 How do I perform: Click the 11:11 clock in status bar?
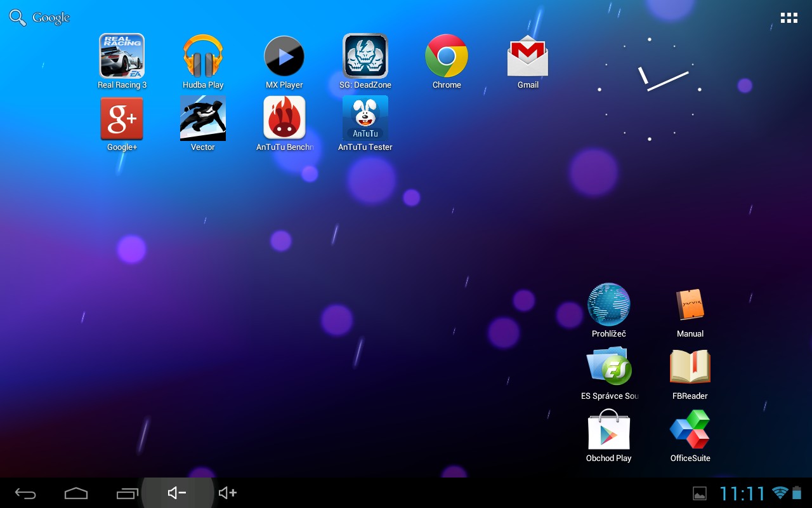point(742,493)
